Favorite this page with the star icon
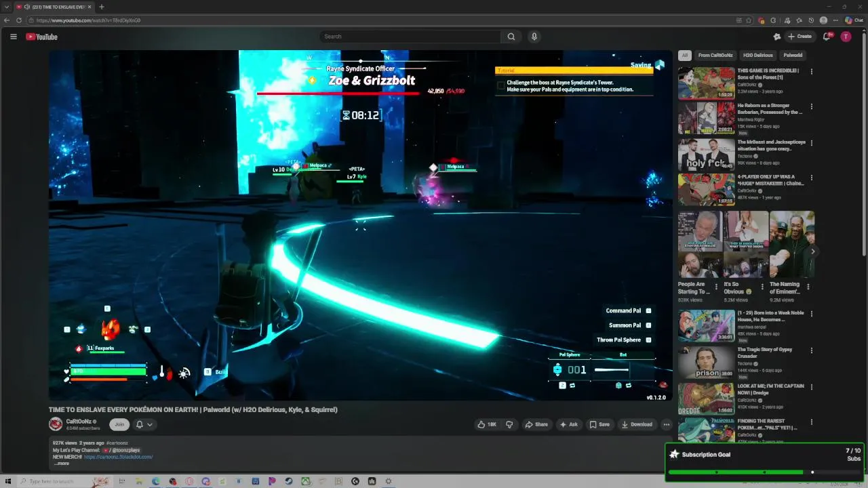The image size is (868, 488). [x=748, y=20]
